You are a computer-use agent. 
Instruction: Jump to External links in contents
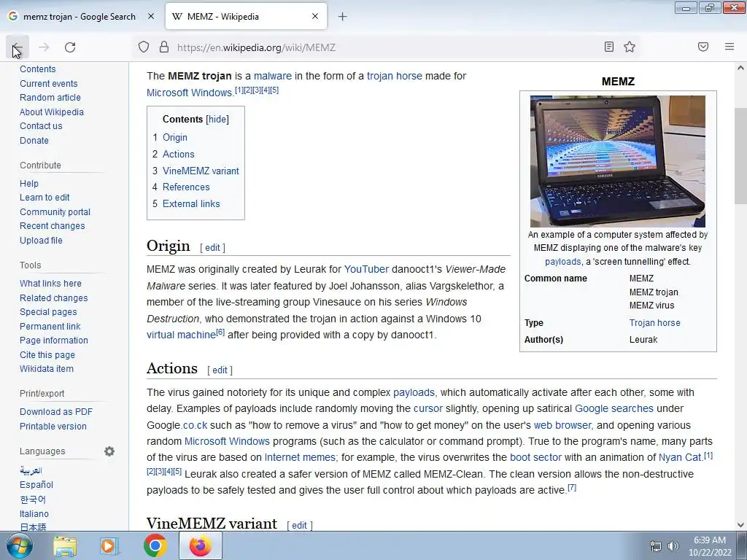pos(191,203)
